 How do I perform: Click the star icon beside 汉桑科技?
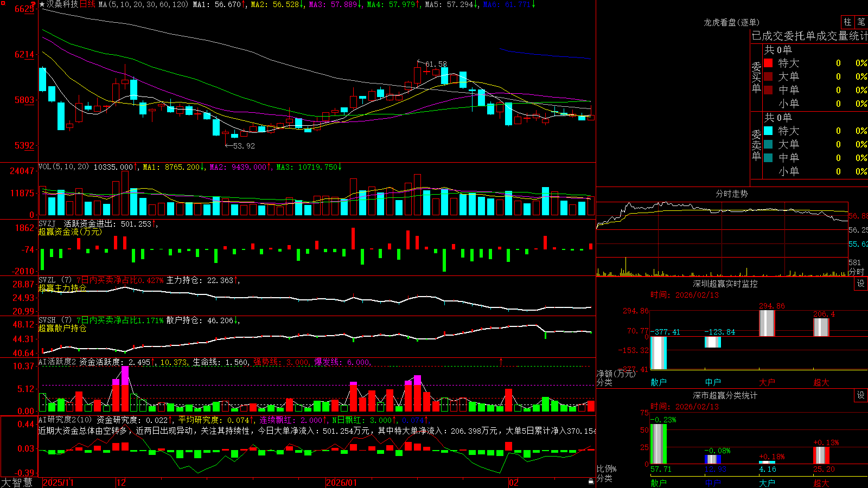click(x=42, y=4)
